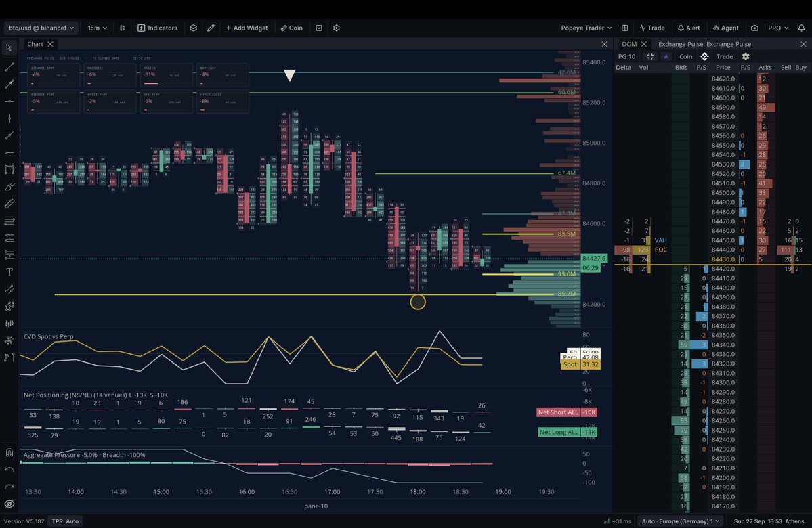
Task: Toggle the A auto mode in DOM
Action: pos(666,56)
